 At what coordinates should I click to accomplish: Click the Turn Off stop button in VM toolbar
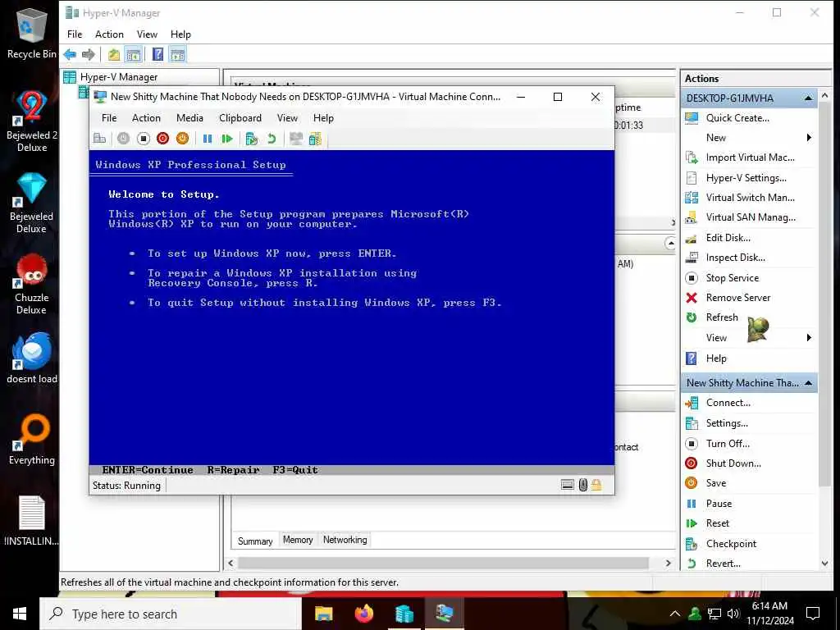point(143,139)
